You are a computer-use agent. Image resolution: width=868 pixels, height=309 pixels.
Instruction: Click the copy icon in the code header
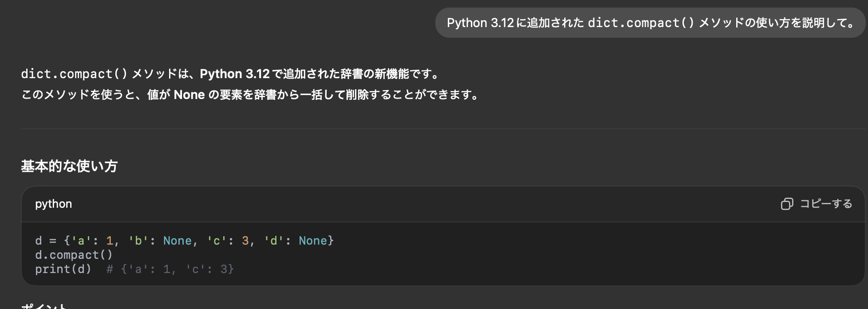pyautogui.click(x=787, y=204)
